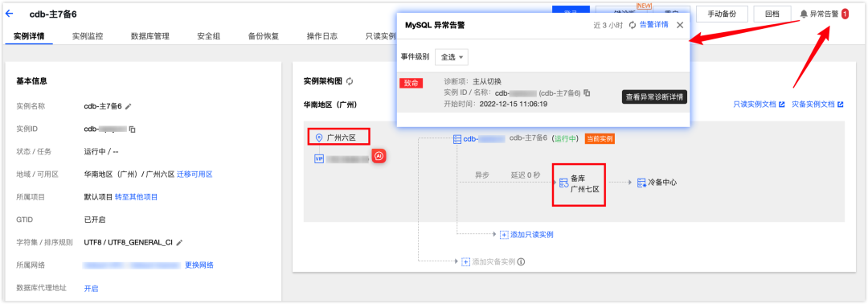Click the red AI assistant icon

pos(379,157)
